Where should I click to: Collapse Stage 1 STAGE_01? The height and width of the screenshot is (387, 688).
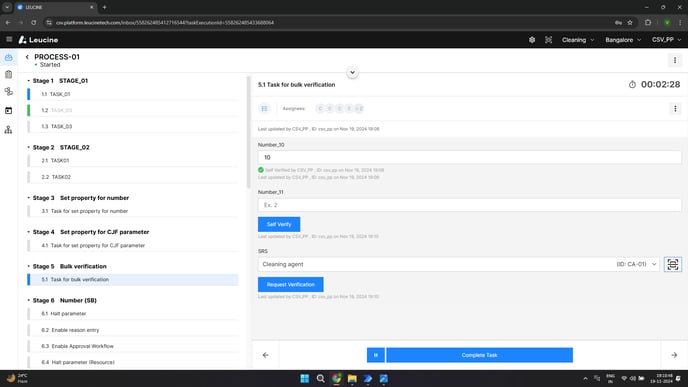point(29,81)
